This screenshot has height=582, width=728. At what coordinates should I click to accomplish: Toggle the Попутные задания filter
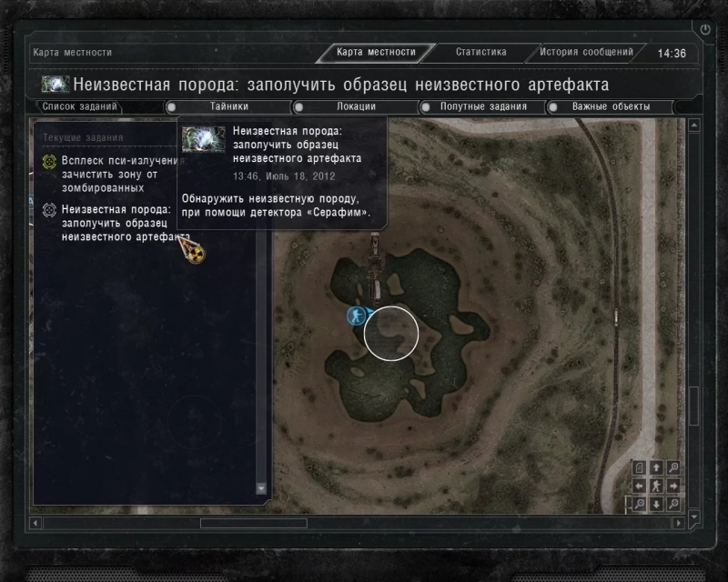point(483,106)
